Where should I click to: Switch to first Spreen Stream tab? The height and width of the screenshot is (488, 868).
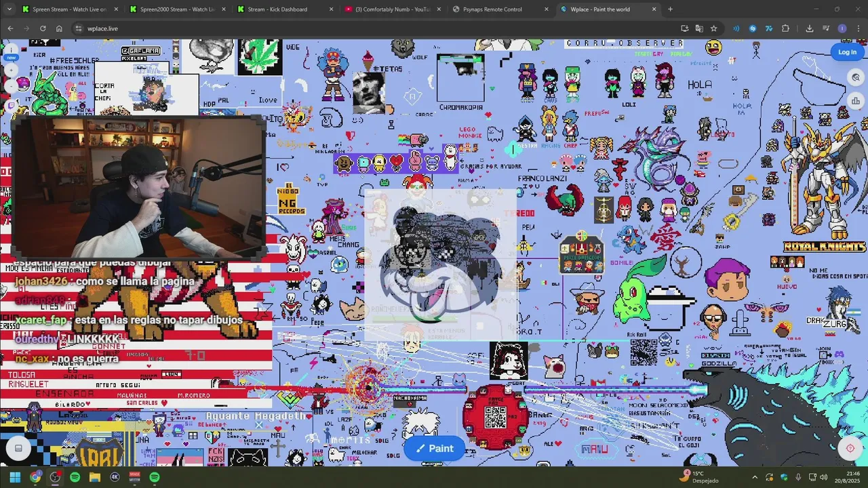[x=70, y=9]
